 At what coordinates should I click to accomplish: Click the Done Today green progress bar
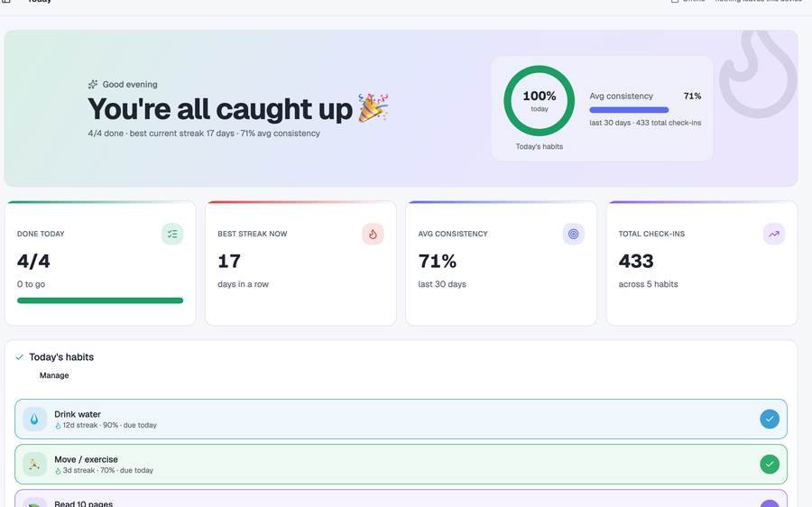click(x=100, y=300)
